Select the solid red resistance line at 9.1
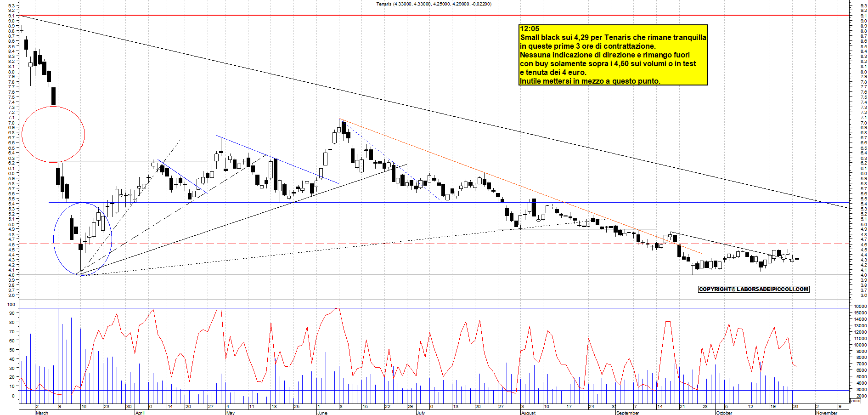The width and height of the screenshot is (868, 415). (434, 15)
